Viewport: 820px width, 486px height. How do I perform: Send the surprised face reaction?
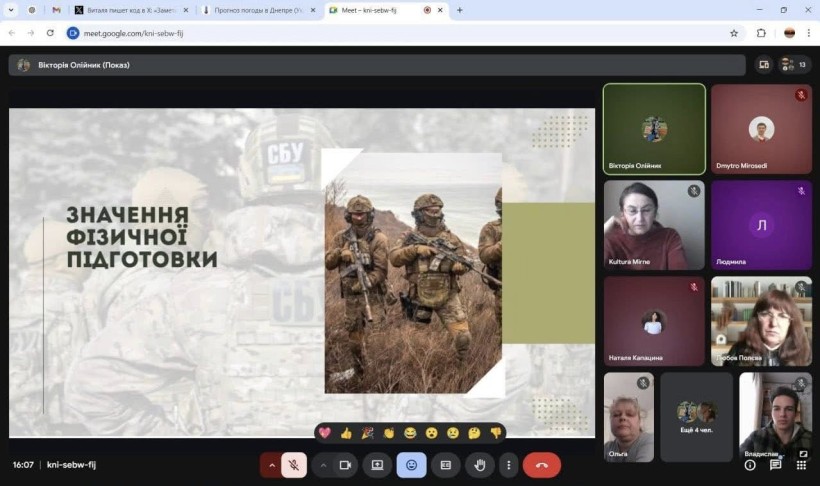click(431, 433)
